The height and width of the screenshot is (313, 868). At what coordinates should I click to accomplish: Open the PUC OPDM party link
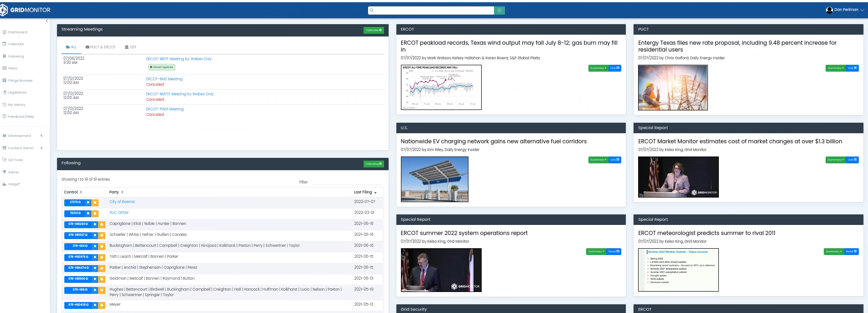(119, 213)
